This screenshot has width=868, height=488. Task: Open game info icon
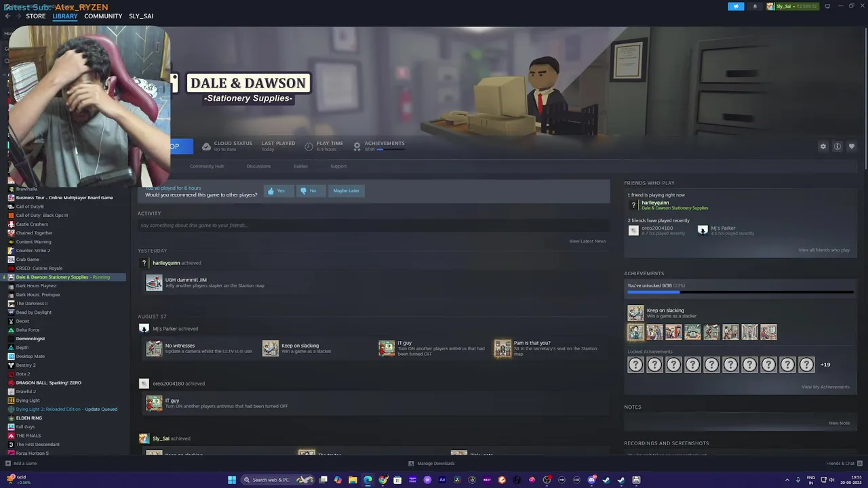coord(837,146)
